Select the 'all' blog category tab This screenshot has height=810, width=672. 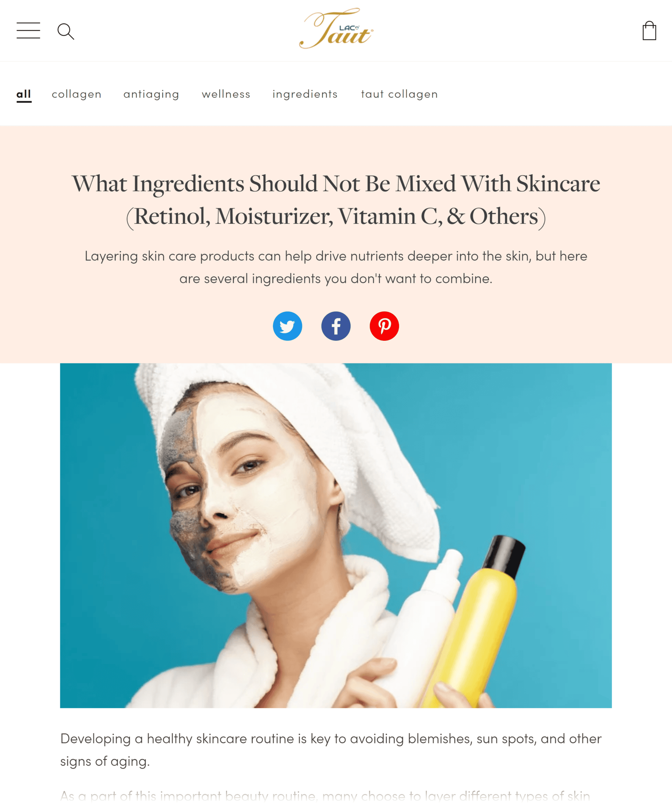point(23,95)
